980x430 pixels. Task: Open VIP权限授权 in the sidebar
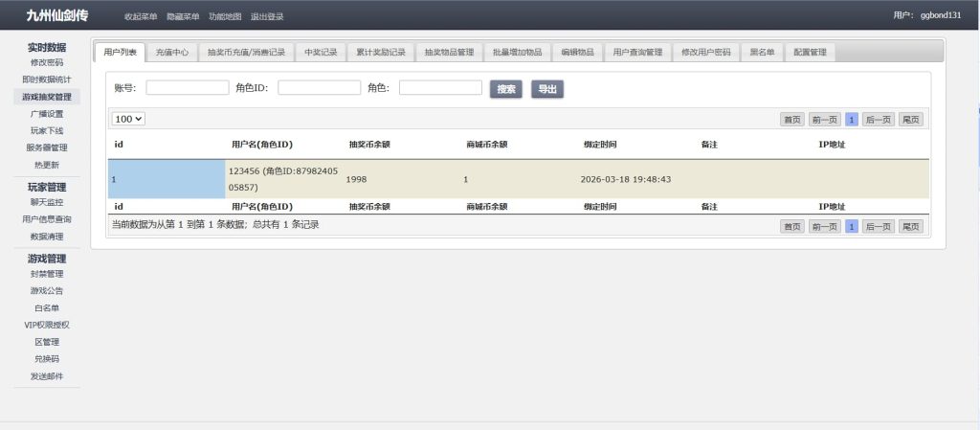(x=47, y=325)
